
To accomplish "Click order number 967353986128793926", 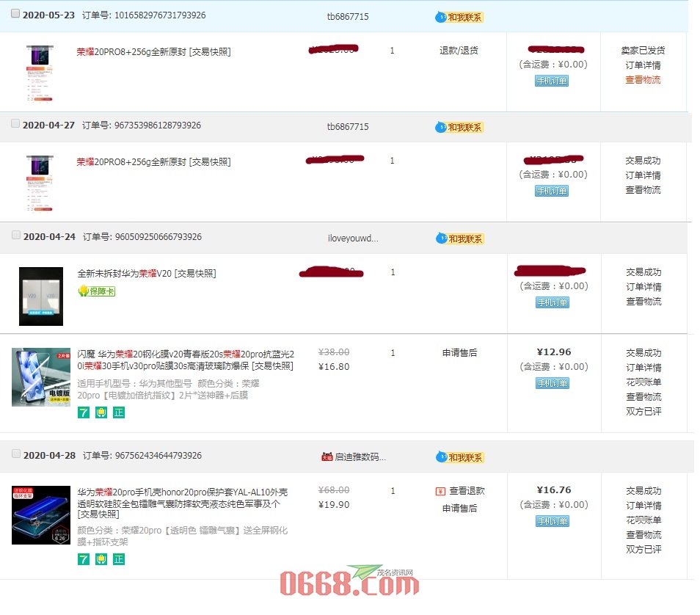I will 158,125.
